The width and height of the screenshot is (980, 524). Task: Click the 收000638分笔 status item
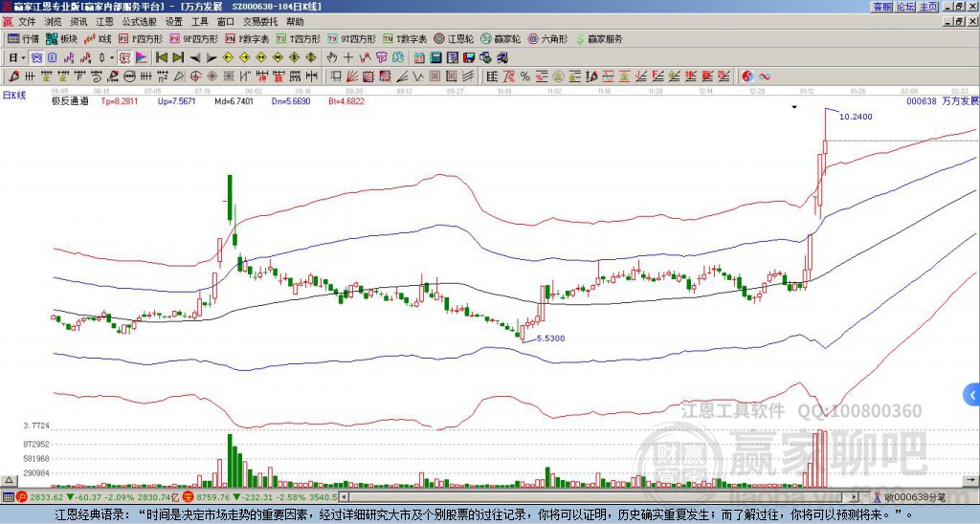(909, 497)
